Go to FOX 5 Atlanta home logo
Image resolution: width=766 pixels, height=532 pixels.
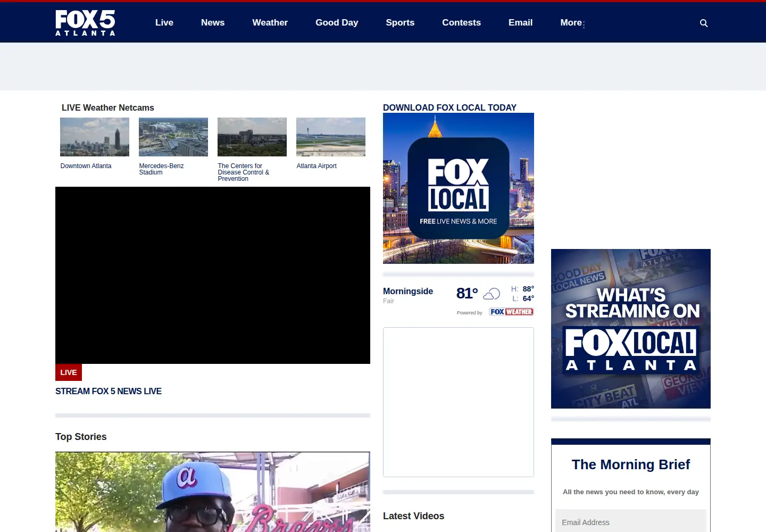coord(85,23)
